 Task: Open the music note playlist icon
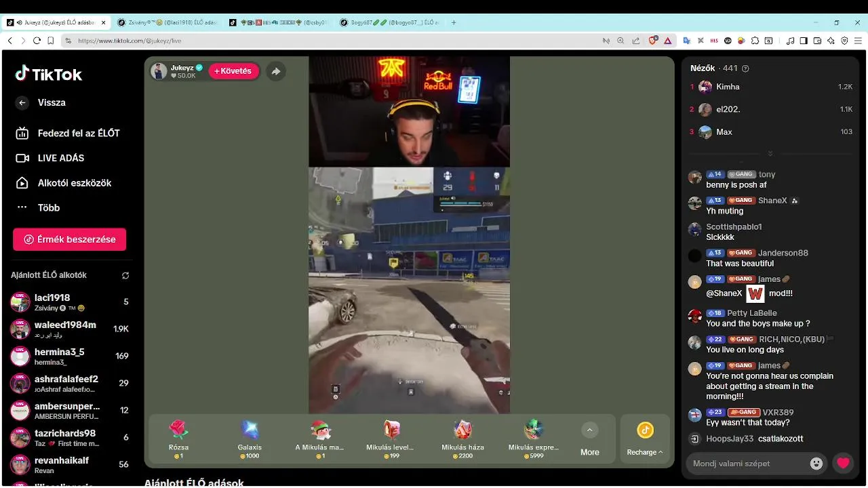(x=790, y=41)
